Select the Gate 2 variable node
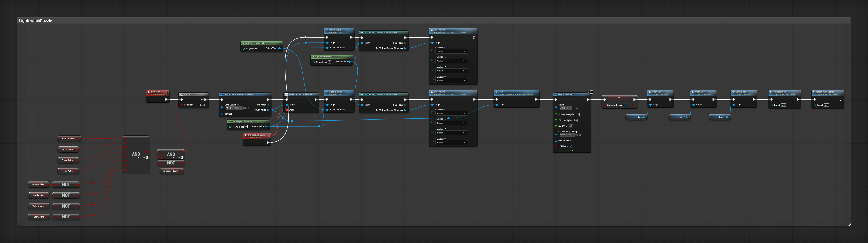The height and width of the screenshot is (243, 868). click(679, 117)
